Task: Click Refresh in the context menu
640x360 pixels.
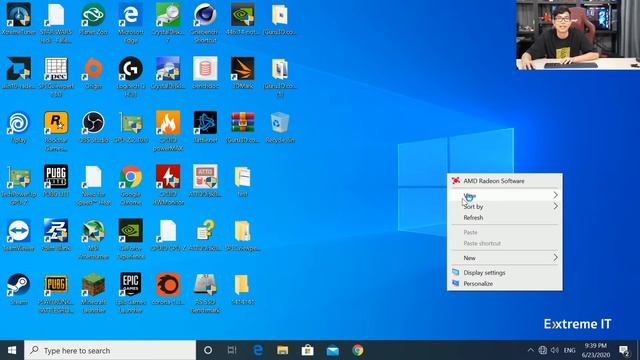Action: (x=504, y=218)
